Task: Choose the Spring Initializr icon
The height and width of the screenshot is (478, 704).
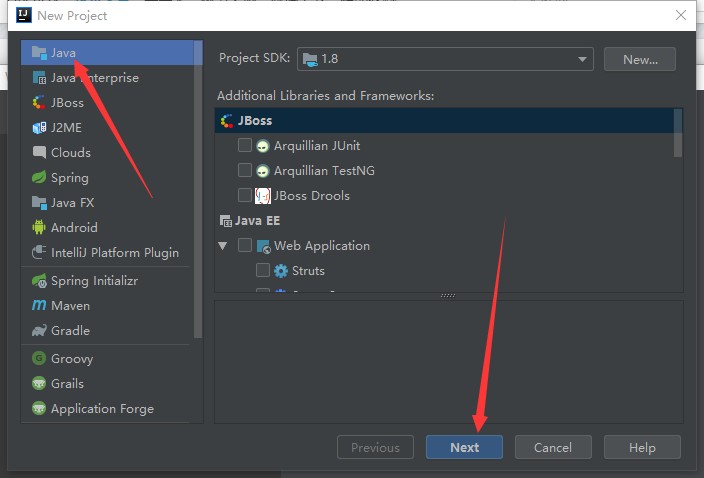Action: [39, 281]
